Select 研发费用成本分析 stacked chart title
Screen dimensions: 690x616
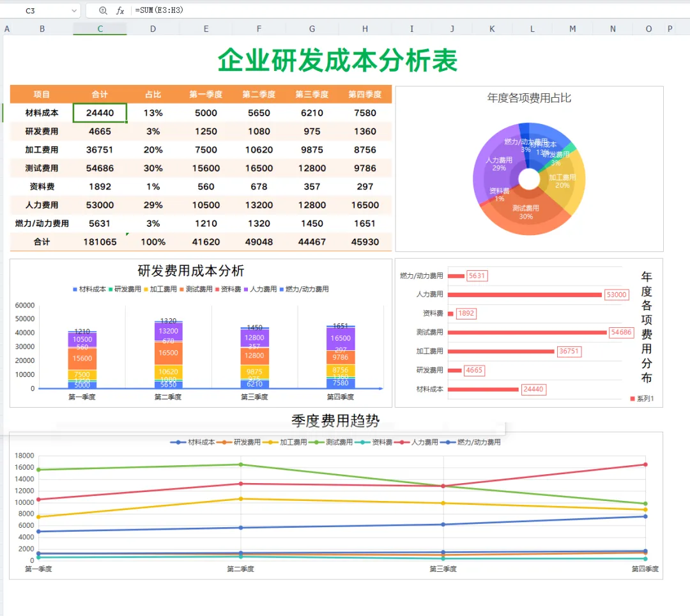tap(190, 270)
